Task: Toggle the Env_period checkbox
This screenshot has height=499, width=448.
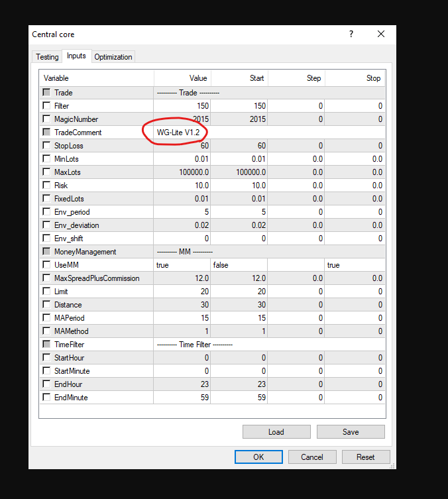Action: [x=46, y=211]
